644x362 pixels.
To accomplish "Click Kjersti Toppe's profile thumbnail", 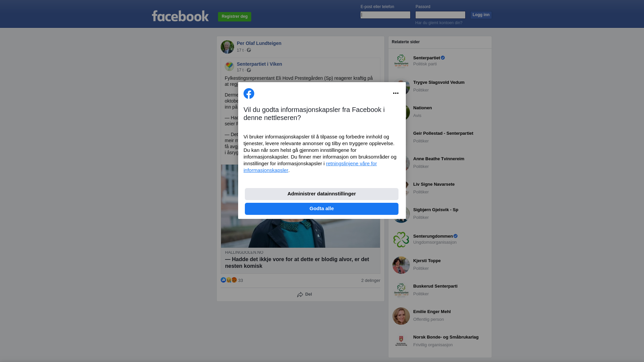I will [x=401, y=265].
